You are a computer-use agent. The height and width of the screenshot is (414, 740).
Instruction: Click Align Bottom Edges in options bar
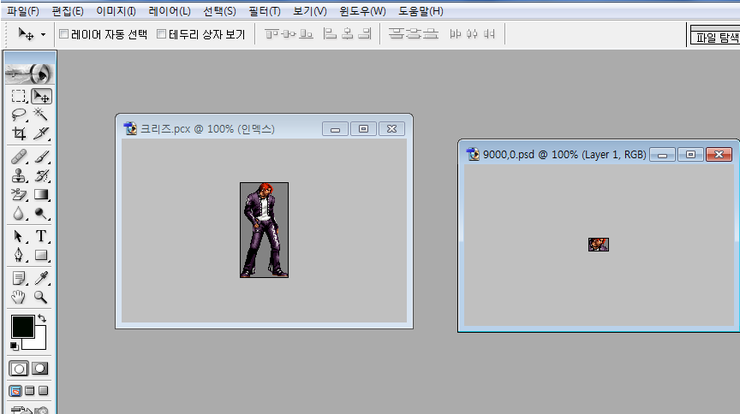click(306, 34)
